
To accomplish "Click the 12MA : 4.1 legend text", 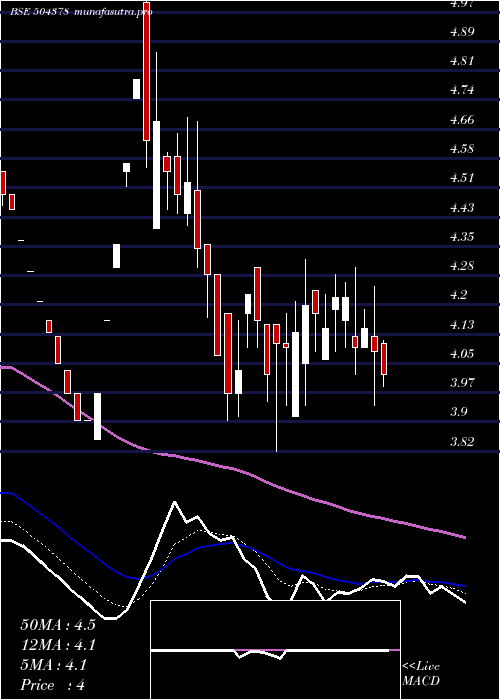I will pyautogui.click(x=58, y=645).
